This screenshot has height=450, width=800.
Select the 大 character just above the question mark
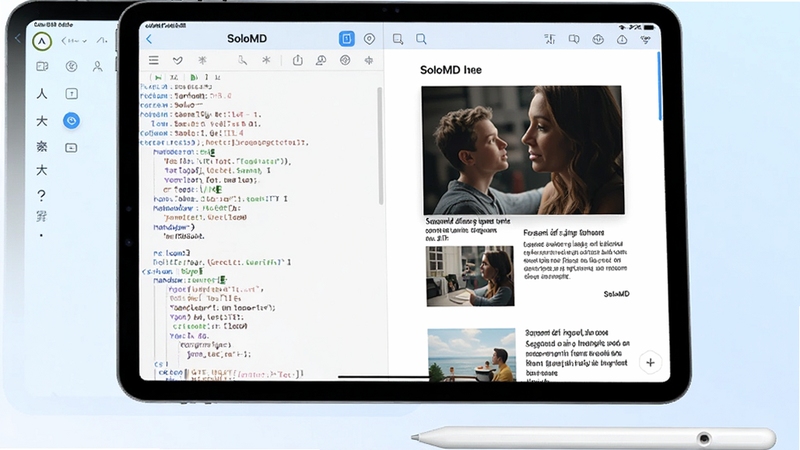42,170
